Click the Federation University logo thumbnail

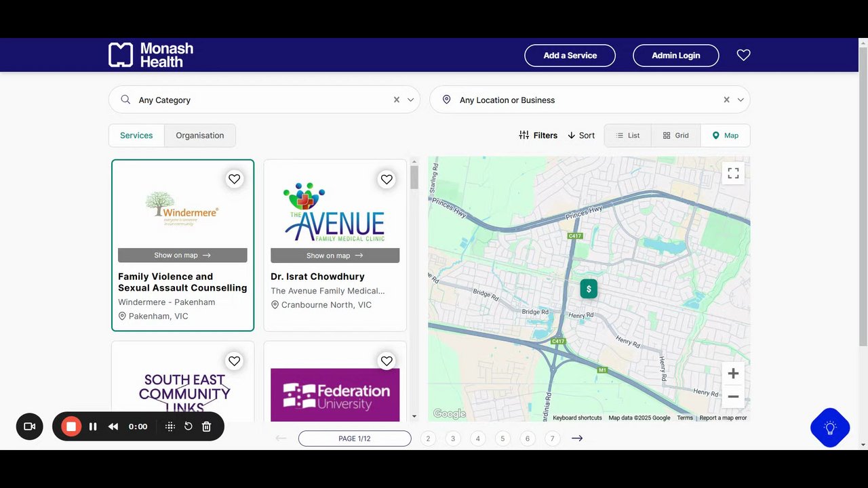335,395
